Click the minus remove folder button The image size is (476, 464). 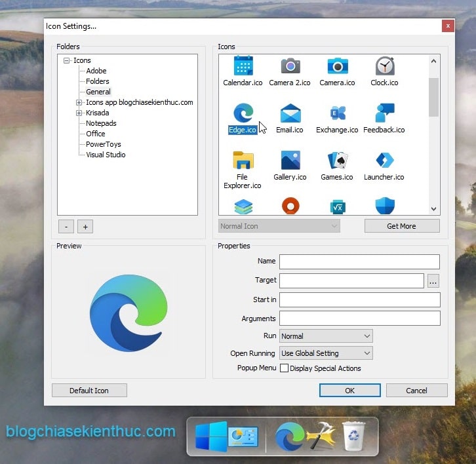[66, 227]
